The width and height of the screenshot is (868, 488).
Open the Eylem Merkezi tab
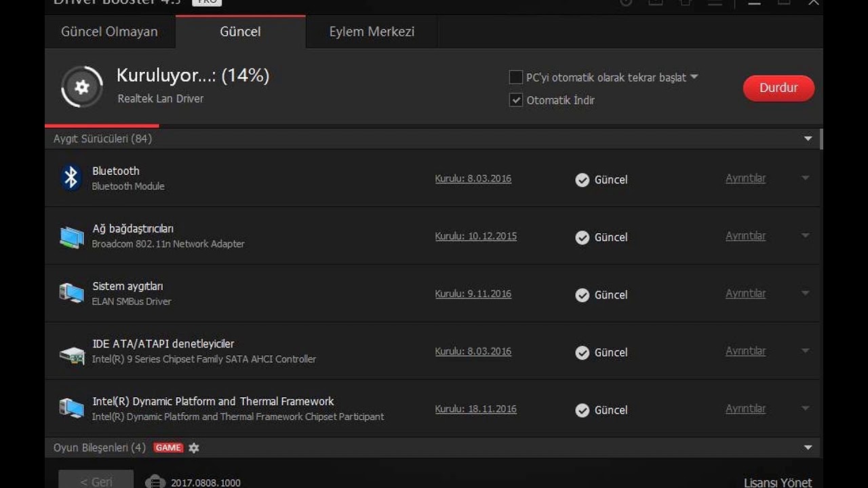tap(372, 32)
